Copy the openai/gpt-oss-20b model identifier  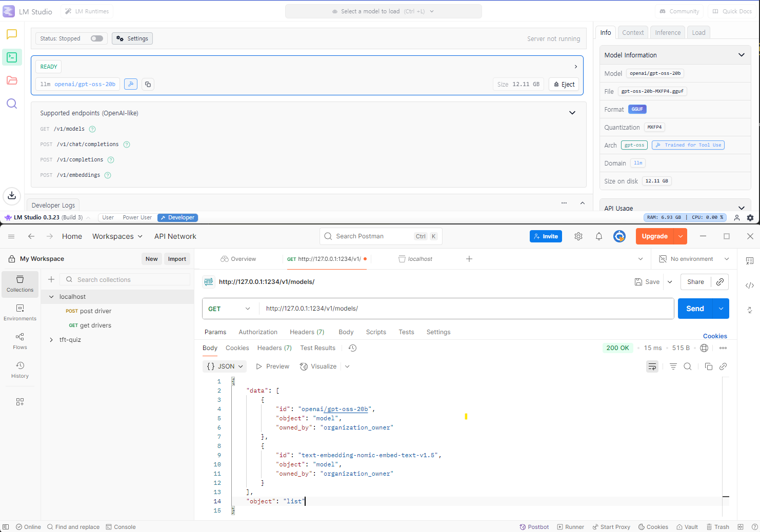[x=148, y=84]
